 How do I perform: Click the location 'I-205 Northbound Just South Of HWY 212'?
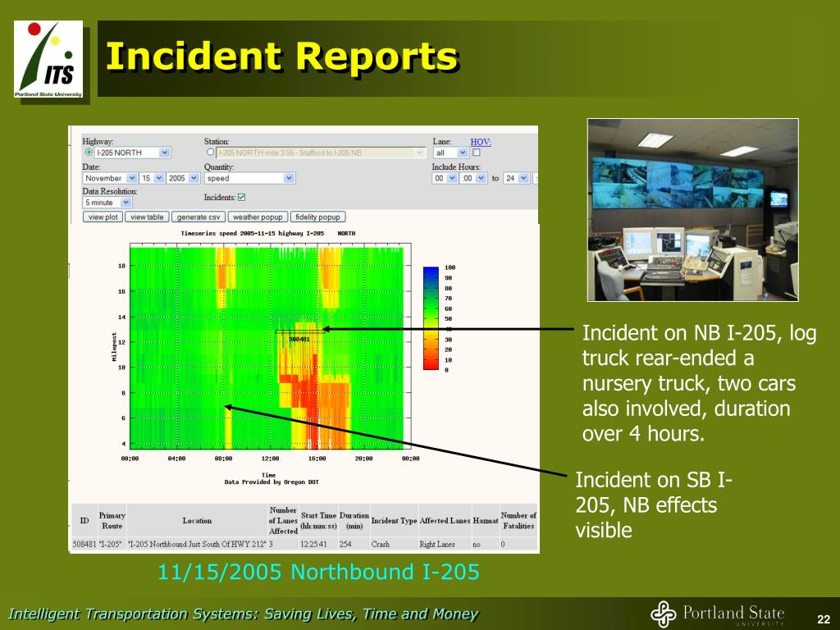(197, 544)
